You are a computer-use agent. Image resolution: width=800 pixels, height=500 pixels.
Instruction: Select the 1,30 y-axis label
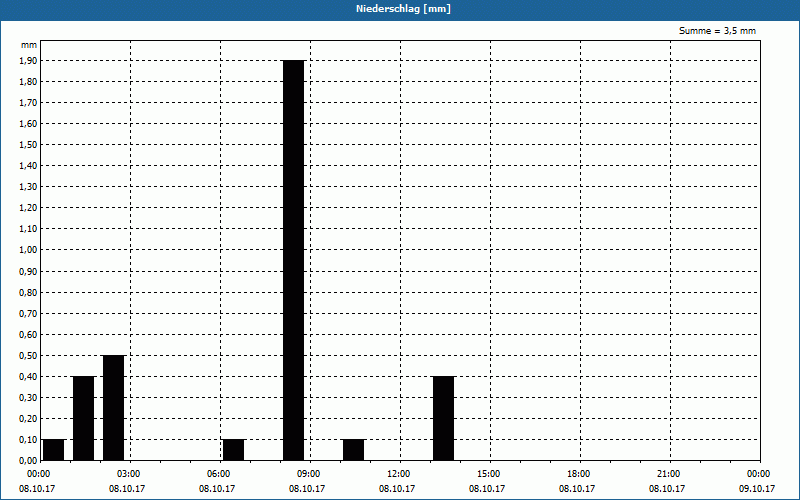[28, 187]
